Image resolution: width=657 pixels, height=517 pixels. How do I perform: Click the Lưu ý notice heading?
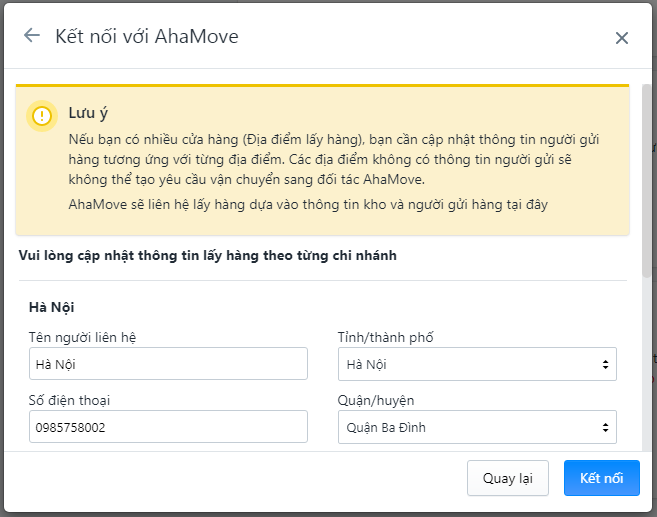(x=88, y=113)
